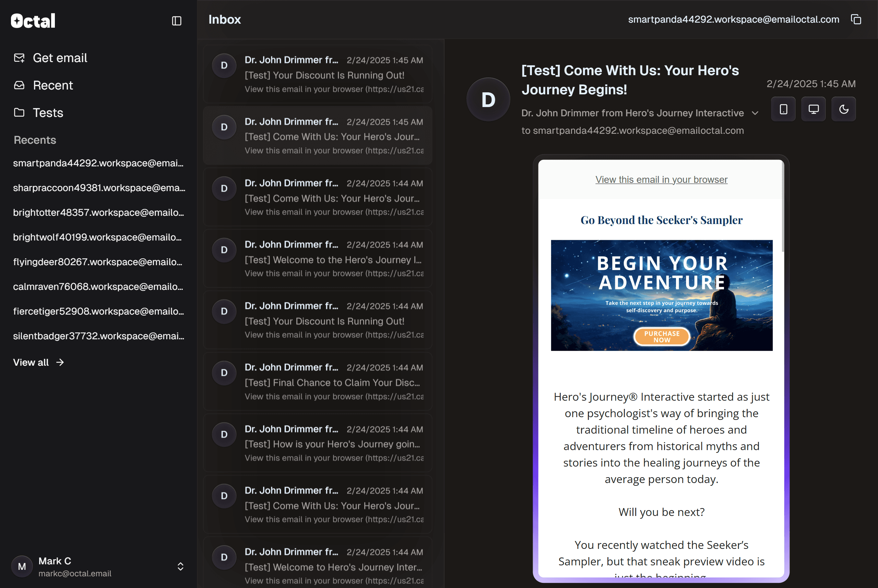The height and width of the screenshot is (588, 878).
Task: Click the folder icon beside Tests
Action: tap(19, 112)
